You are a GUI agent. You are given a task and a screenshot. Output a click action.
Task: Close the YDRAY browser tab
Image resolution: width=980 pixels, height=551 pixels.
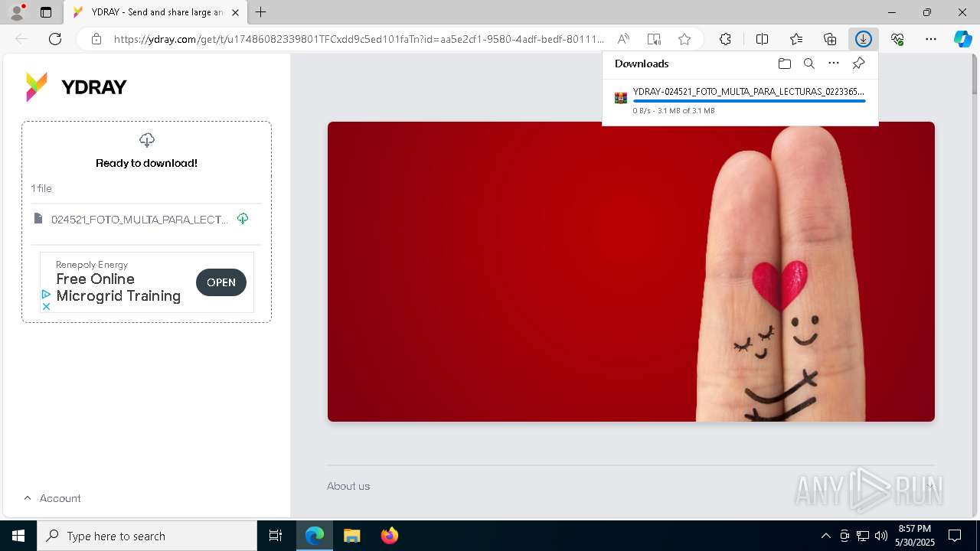point(235,12)
